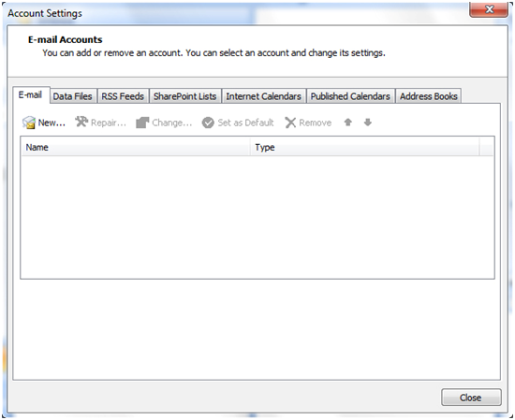Screen dimensions: 515x420
Task: Switch to the Data Files tab
Action: [x=73, y=96]
